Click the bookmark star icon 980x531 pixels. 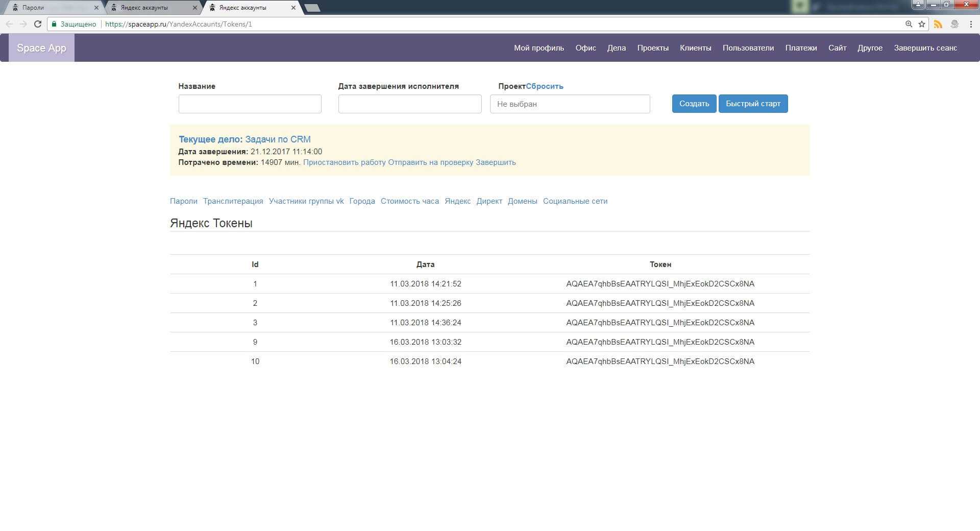click(x=922, y=24)
